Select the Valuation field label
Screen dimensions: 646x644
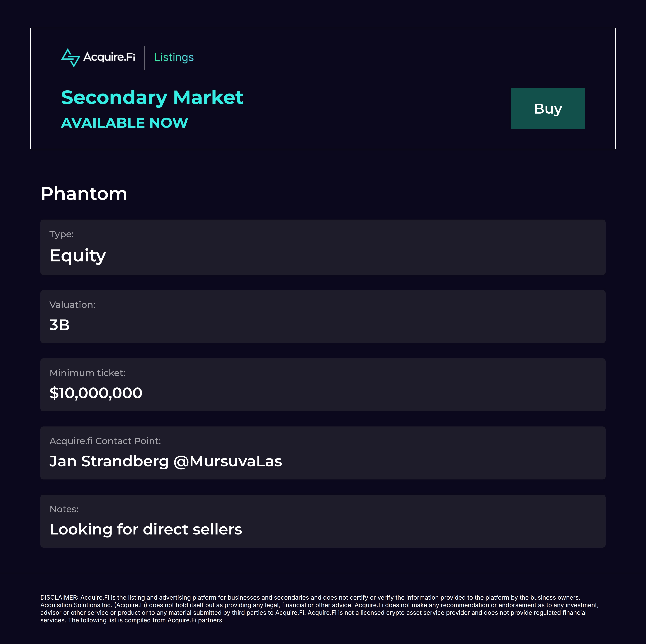point(72,305)
